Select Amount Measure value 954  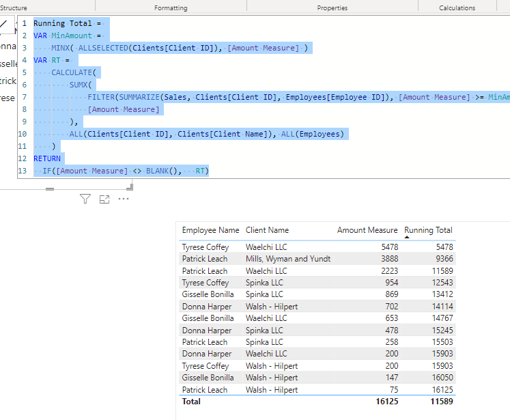tap(392, 283)
